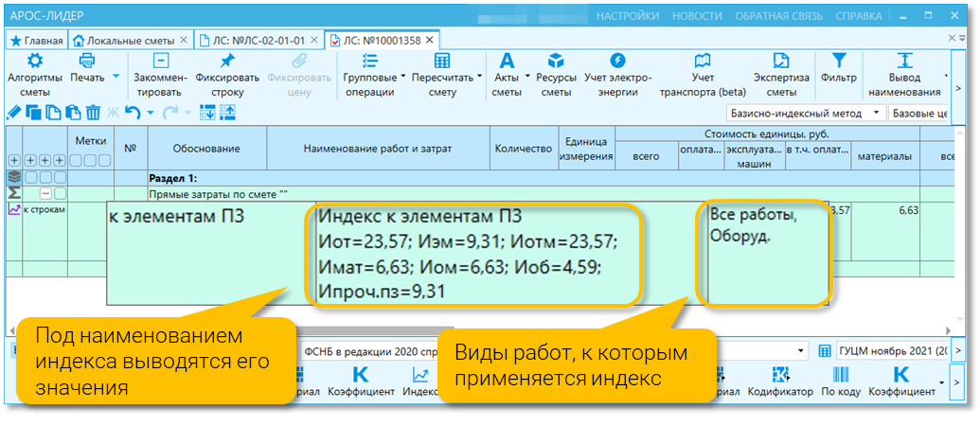
Task: Close the ЛС: №10001358 tab
Action: click(x=429, y=41)
